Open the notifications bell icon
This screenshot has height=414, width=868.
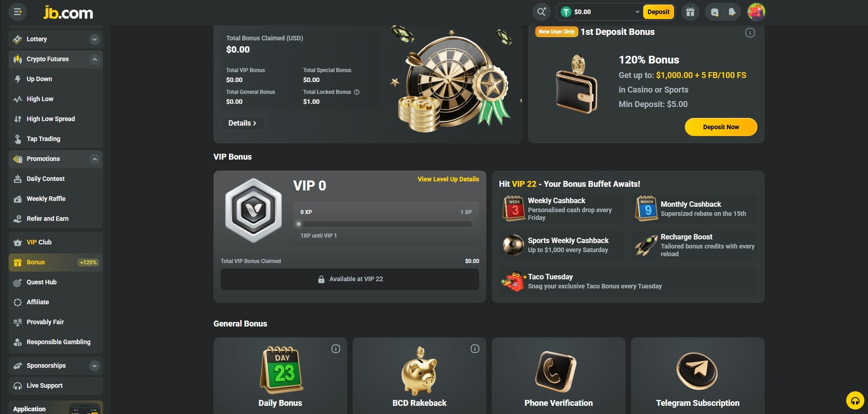(x=732, y=12)
